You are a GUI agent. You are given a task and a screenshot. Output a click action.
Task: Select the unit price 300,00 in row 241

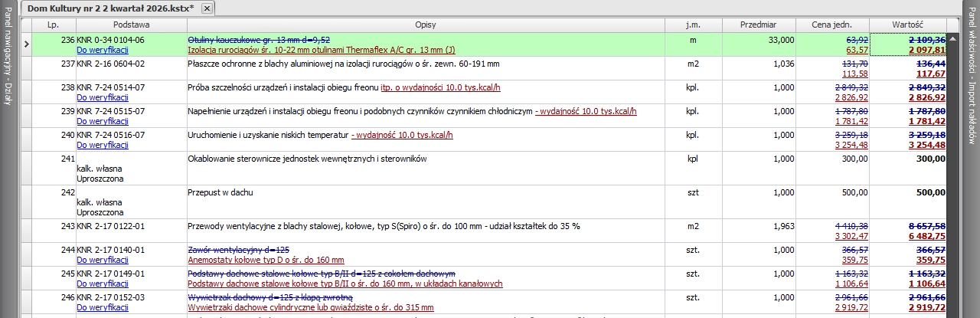coord(854,159)
